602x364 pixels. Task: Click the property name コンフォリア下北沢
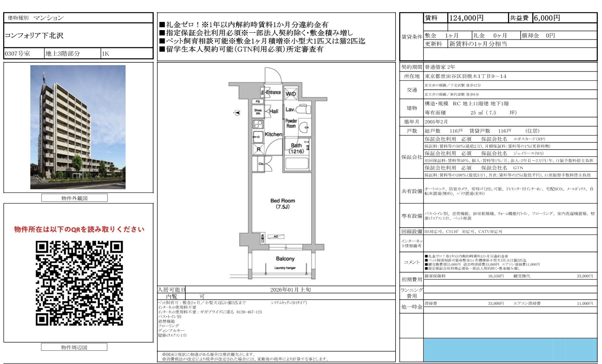coord(34,35)
